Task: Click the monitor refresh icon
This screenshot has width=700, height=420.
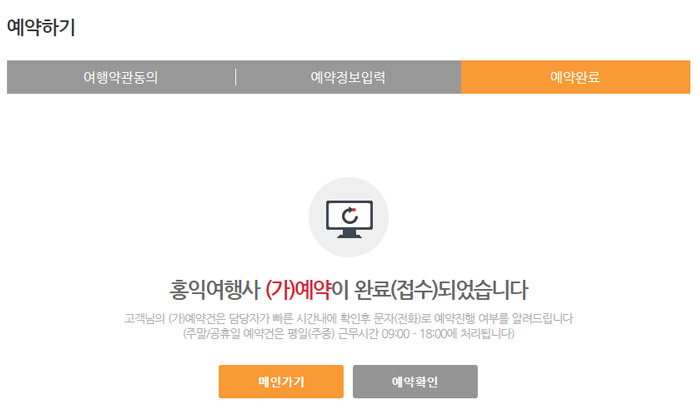Action: click(349, 218)
